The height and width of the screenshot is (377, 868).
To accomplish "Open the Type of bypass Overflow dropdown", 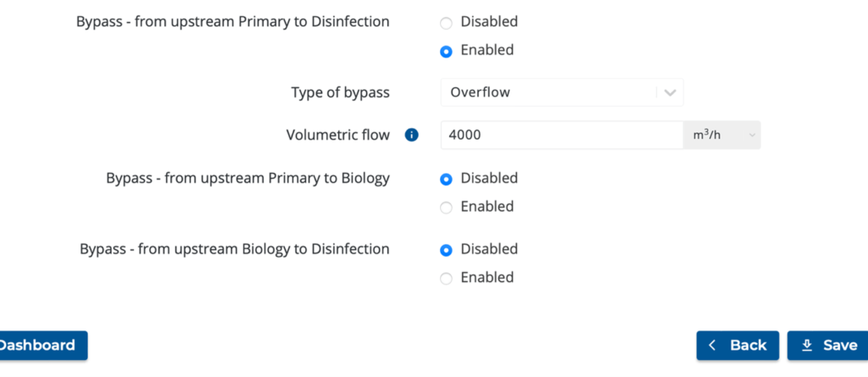I will (x=562, y=92).
